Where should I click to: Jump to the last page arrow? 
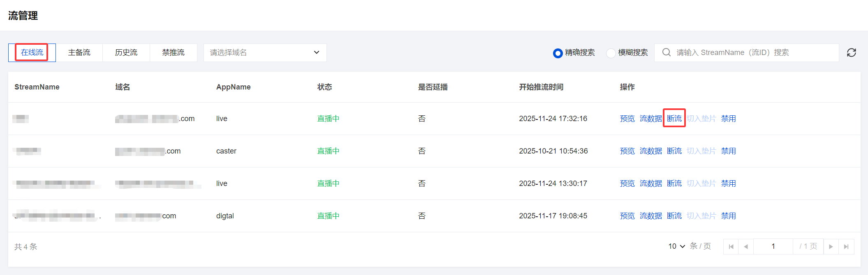(x=846, y=247)
